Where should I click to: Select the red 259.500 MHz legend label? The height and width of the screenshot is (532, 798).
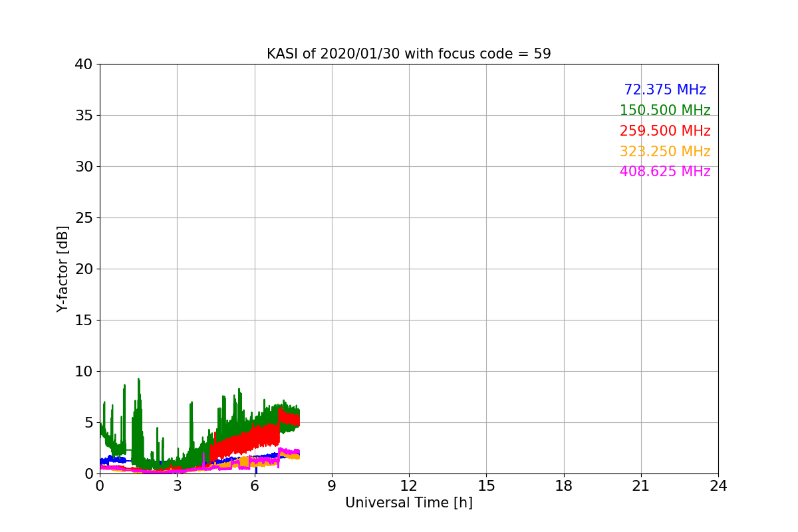pos(665,131)
